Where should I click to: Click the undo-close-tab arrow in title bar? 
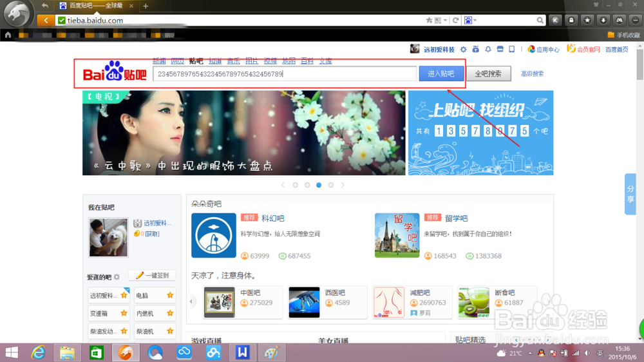[x=45, y=6]
